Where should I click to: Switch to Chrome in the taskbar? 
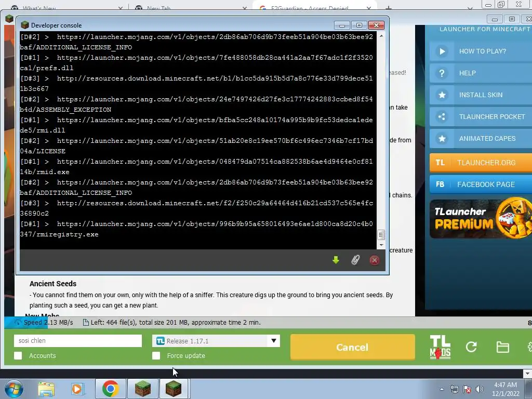110,389
